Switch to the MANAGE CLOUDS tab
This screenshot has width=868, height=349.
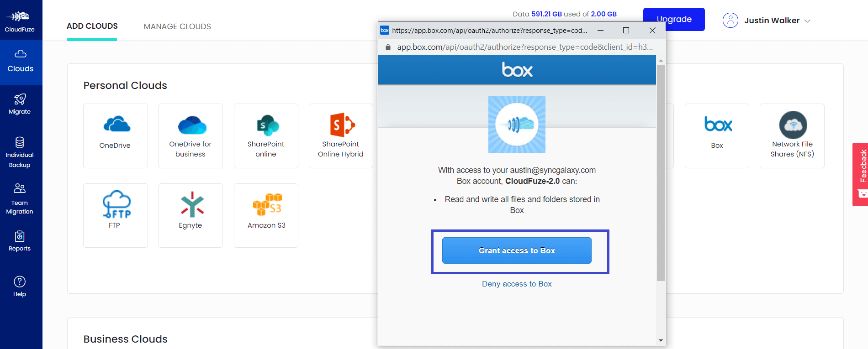point(177,26)
